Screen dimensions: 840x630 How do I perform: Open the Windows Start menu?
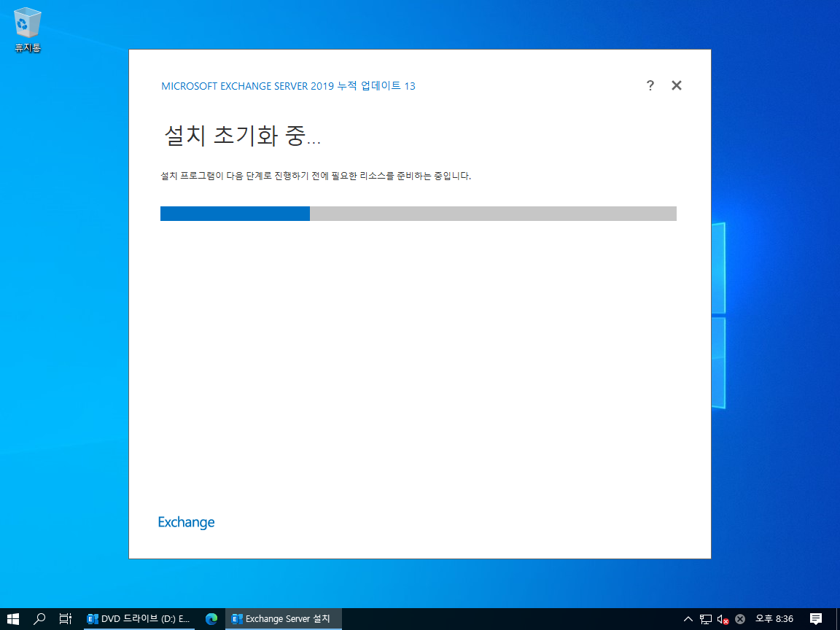coord(13,619)
